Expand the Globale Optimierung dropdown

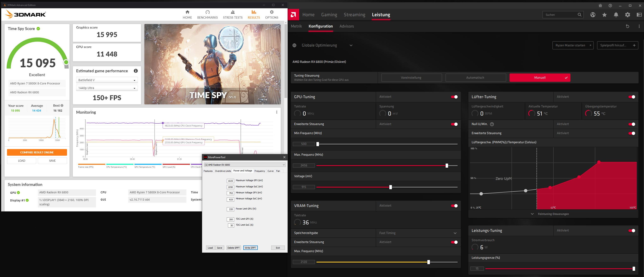(x=351, y=45)
